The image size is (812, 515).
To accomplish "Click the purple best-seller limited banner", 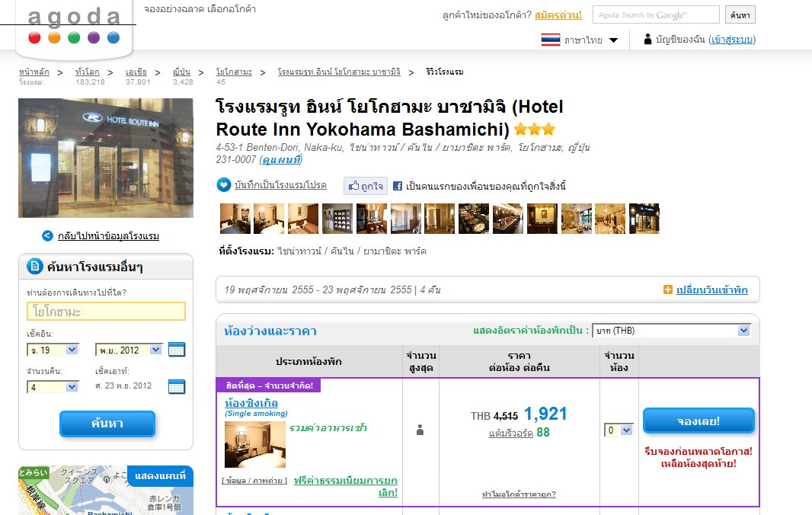I will 269,385.
